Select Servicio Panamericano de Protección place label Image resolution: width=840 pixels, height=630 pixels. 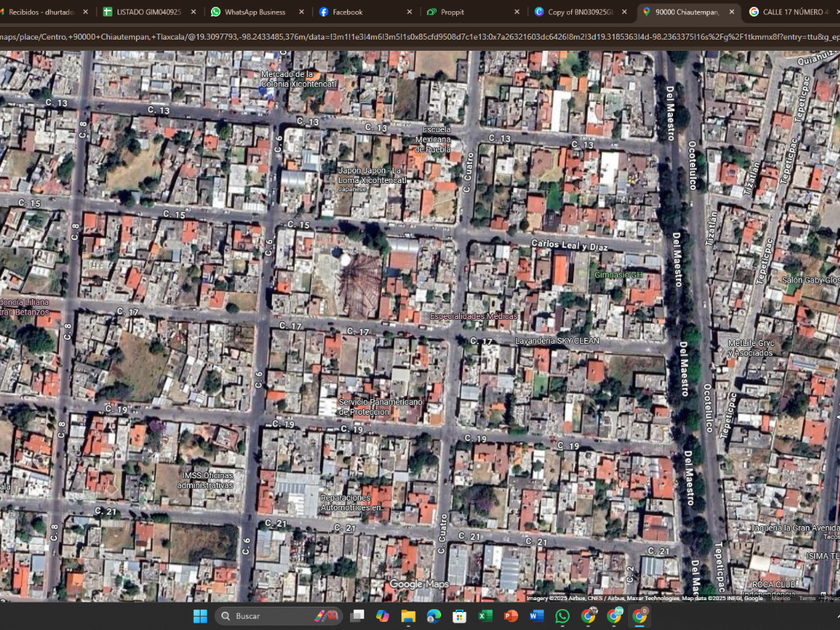[380, 407]
